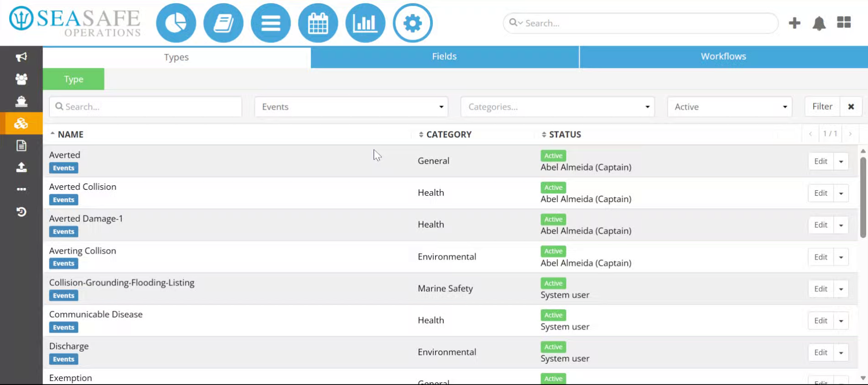Open the ship icon in sidebar

click(x=21, y=101)
